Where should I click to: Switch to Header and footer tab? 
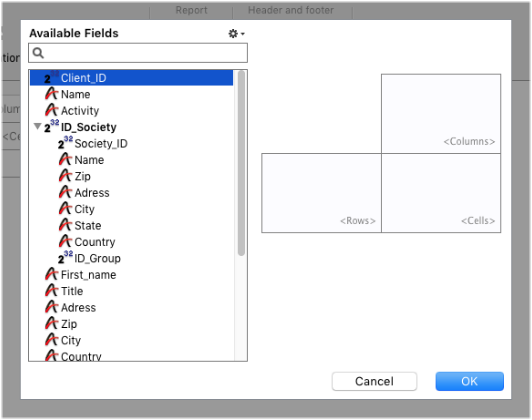click(x=291, y=10)
